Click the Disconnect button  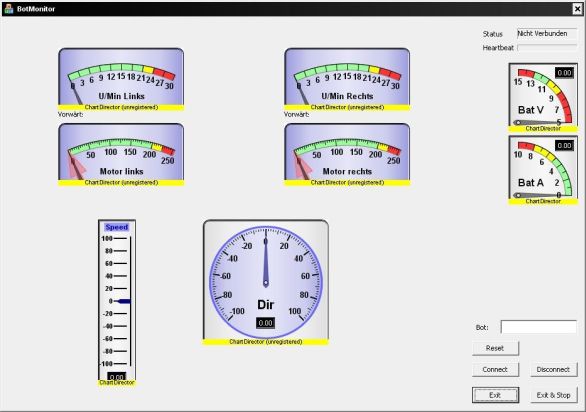coord(553,369)
